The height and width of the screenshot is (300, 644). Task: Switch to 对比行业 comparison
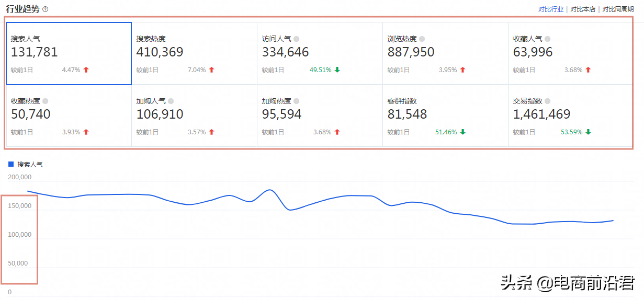pos(551,9)
